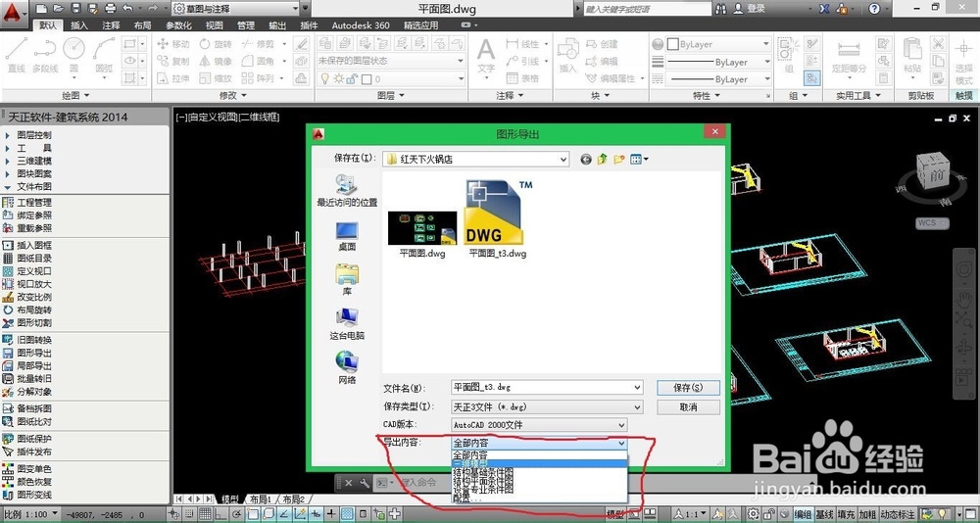
Task: Select 结构平面条件图 in export content list
Action: (483, 481)
